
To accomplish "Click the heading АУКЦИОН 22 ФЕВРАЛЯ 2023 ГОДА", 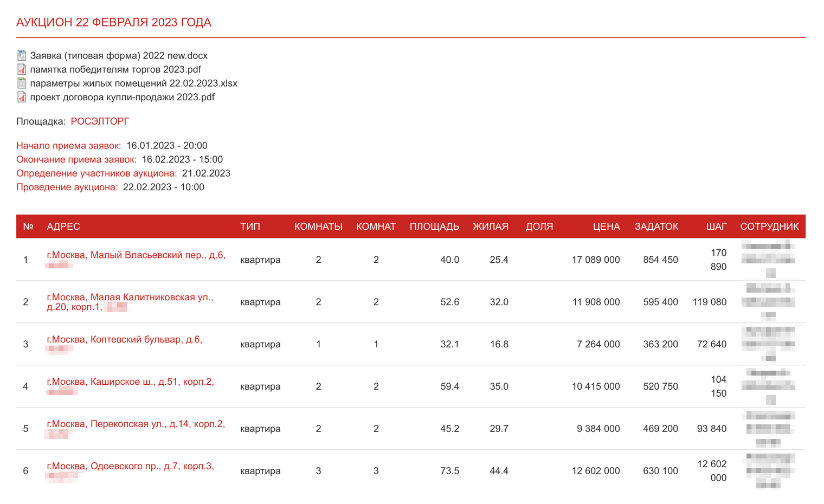I will 114,22.
